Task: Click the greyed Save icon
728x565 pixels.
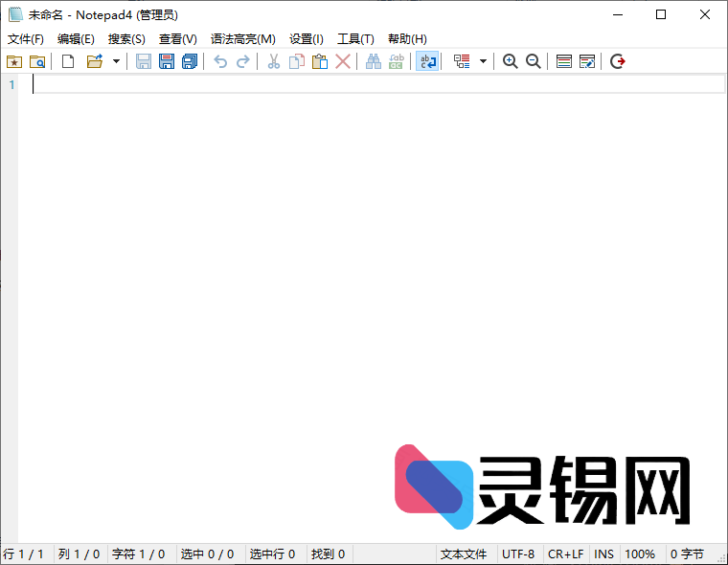Action: 144,61
